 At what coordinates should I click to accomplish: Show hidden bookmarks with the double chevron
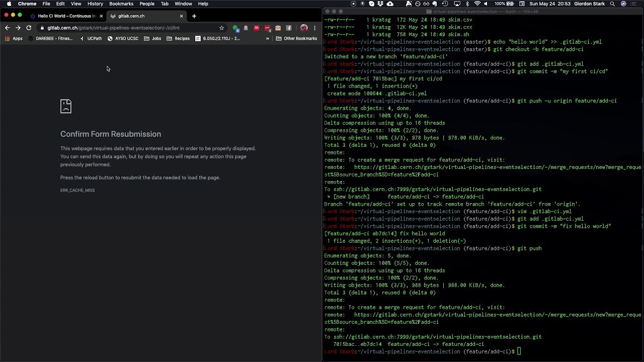(x=268, y=39)
